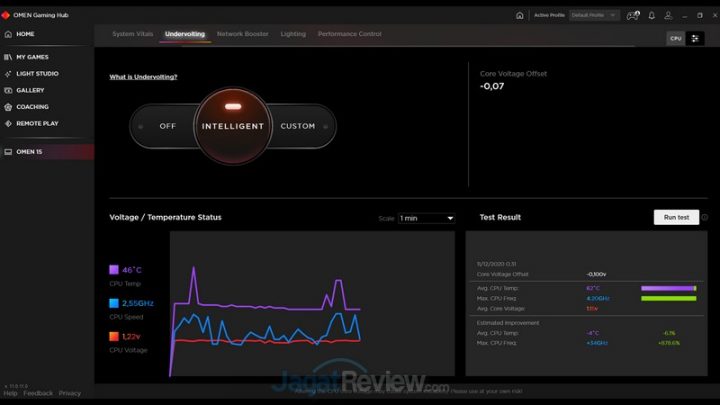Open My Games library icon
Screen dimensions: 720x405
[x=8, y=57]
